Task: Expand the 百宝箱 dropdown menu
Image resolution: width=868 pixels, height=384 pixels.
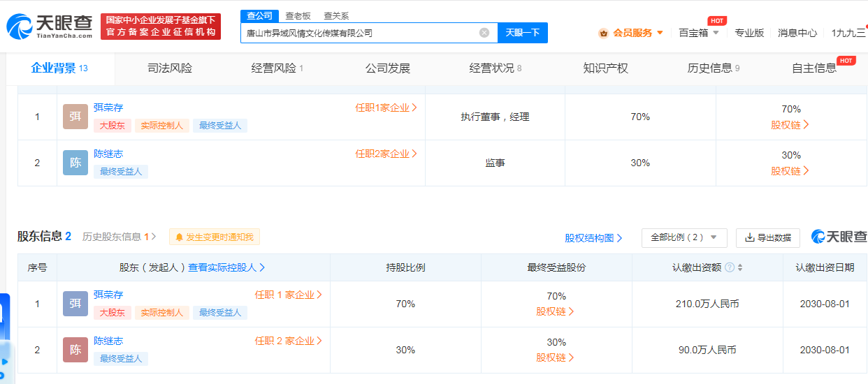Action: coord(699,33)
